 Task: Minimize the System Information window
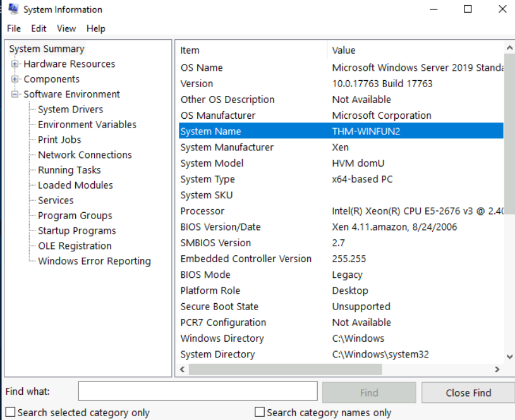click(433, 9)
